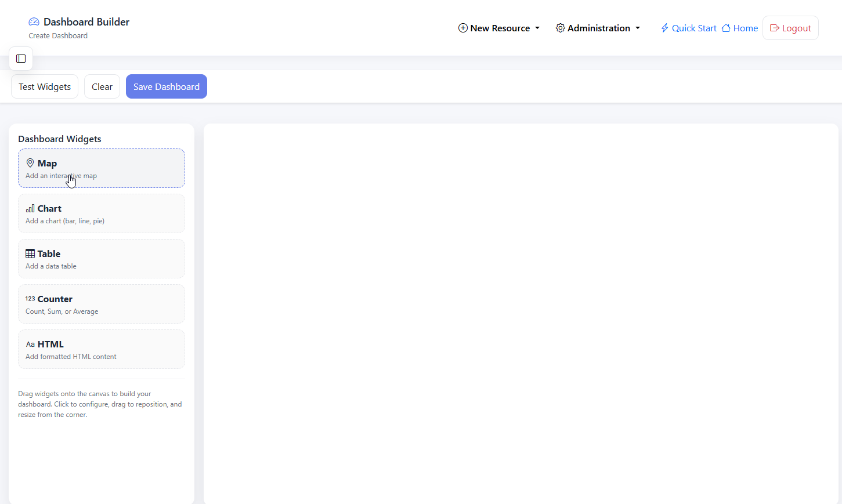Click the plus icon beside New Resource
842x504 pixels.
point(462,28)
